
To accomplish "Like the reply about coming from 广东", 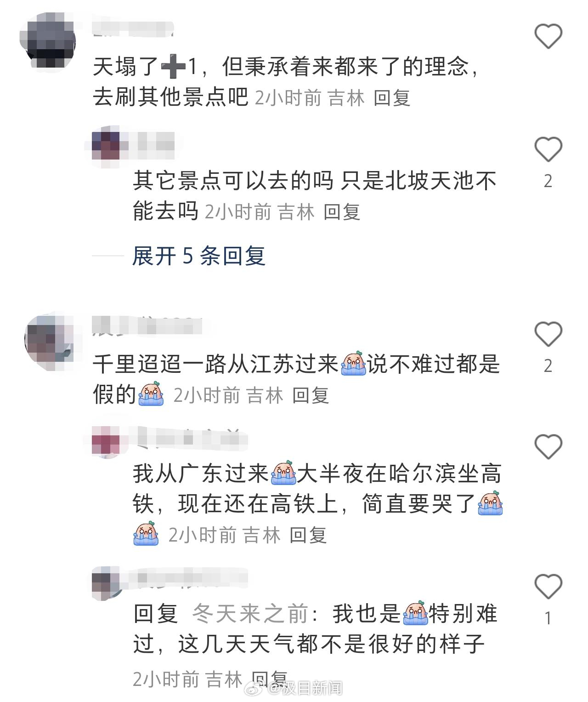I will 548,447.
